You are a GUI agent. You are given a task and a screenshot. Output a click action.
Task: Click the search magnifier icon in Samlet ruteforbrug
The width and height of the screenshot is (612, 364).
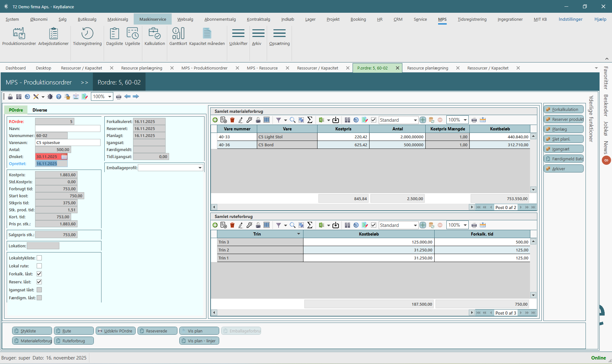pos(292,225)
